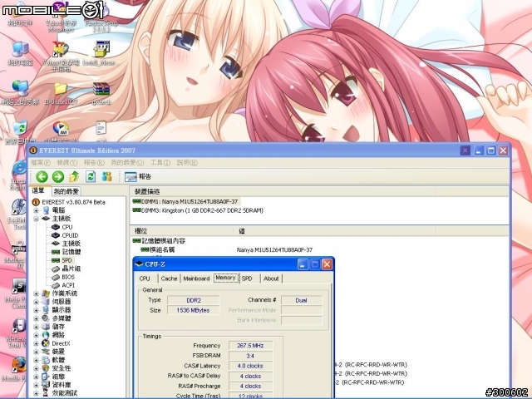Click the Frequency value 267.5 MHz
Viewport: 532px width, 399px height.
tap(250, 346)
